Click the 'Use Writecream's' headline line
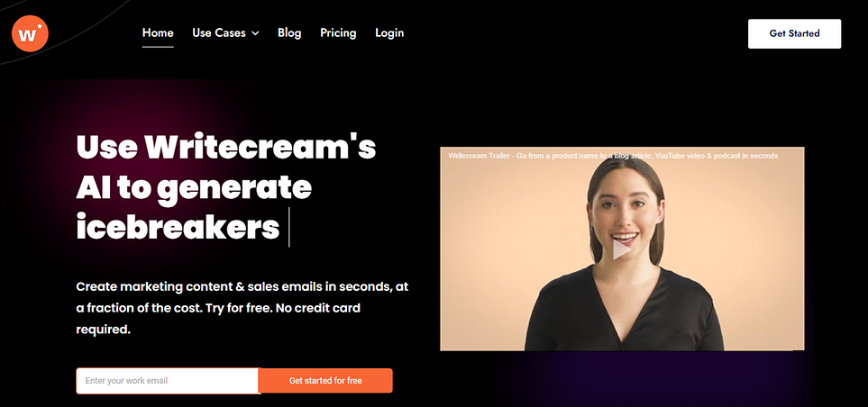Viewport: 868px width, 407px height. tap(226, 148)
